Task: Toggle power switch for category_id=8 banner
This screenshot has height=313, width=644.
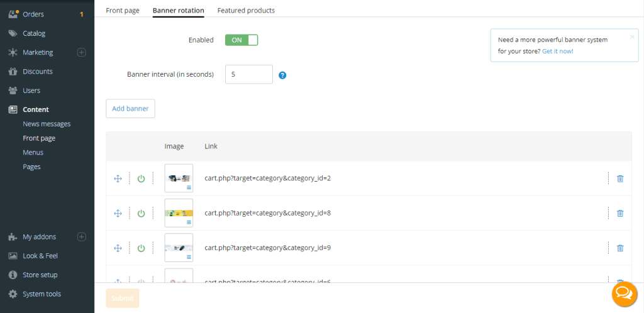Action: click(x=142, y=213)
